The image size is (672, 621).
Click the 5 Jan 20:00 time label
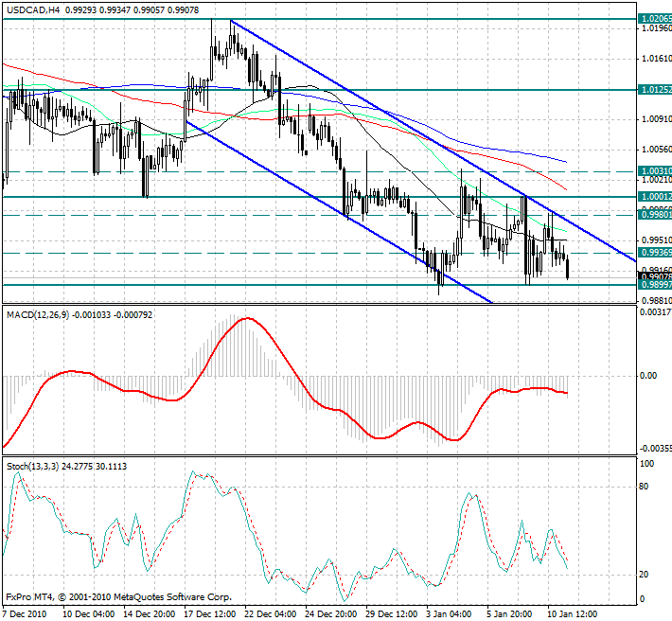(509, 613)
